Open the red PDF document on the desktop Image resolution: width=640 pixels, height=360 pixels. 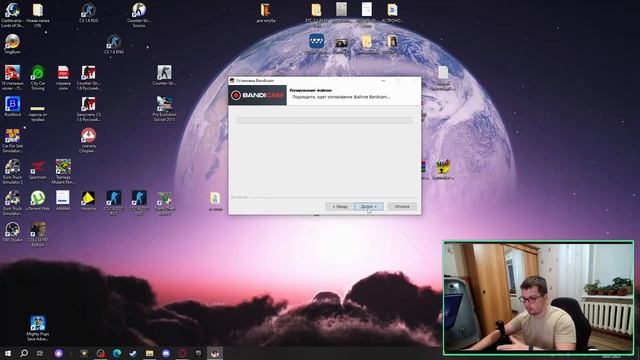[x=63, y=78]
